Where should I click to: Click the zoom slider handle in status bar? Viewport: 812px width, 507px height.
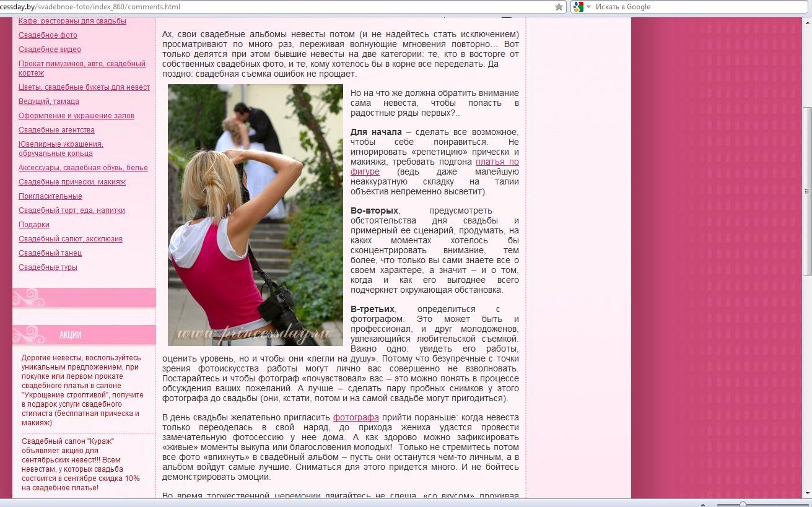[743, 504]
